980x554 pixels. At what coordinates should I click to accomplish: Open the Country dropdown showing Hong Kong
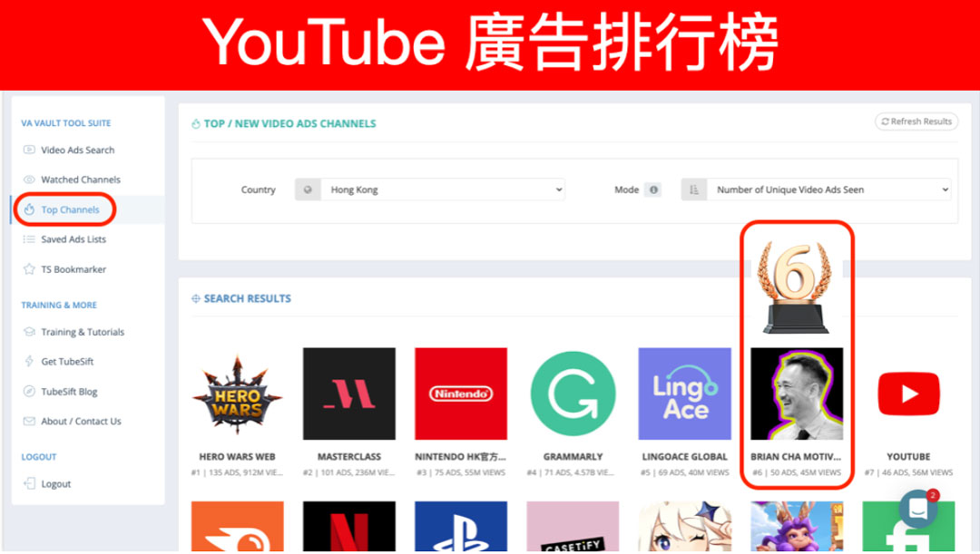click(443, 190)
